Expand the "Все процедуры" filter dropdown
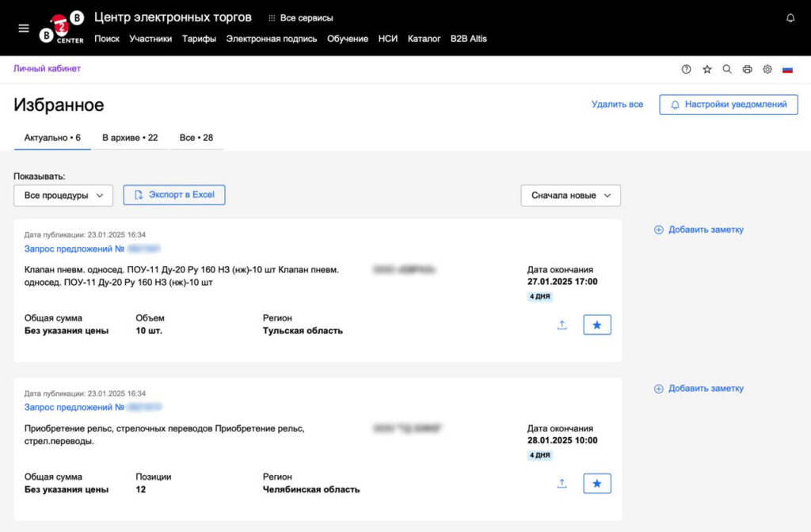 click(63, 196)
